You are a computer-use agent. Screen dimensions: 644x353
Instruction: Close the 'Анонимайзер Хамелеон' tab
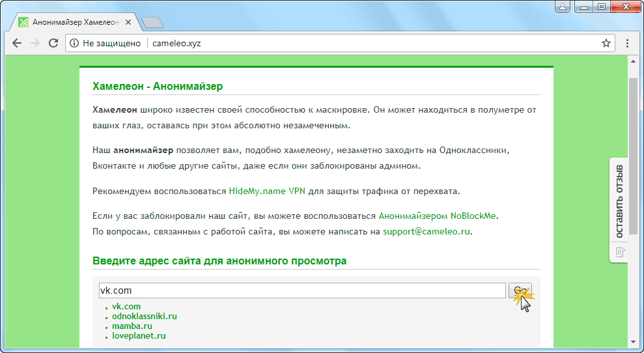point(128,22)
